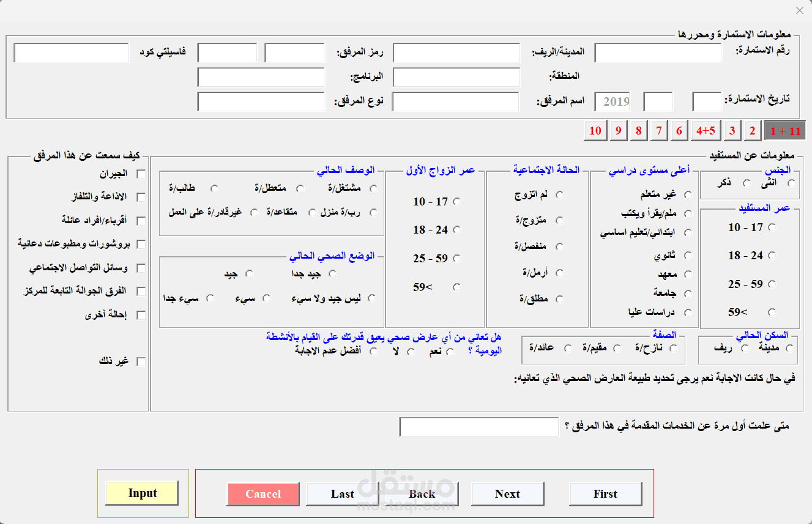This screenshot has width=812, height=524.
Task: Click the اسم المرفق input field
Action: pyautogui.click(x=455, y=101)
